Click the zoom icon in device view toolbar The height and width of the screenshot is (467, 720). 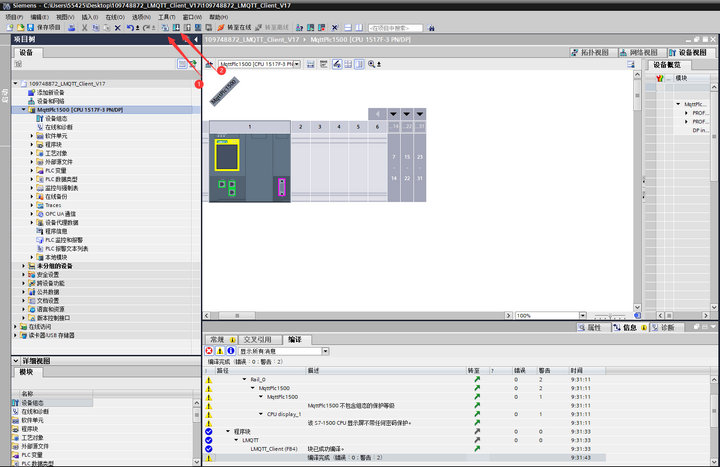point(372,64)
